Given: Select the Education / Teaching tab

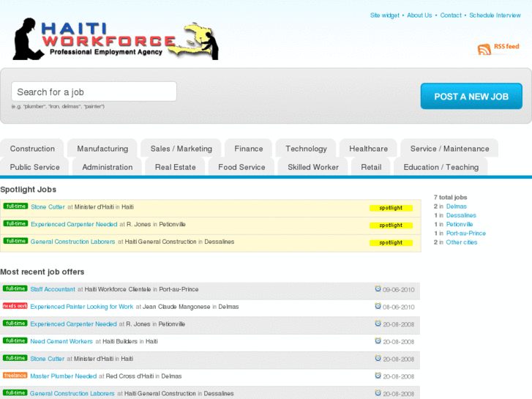Looking at the screenshot, I should [x=441, y=167].
